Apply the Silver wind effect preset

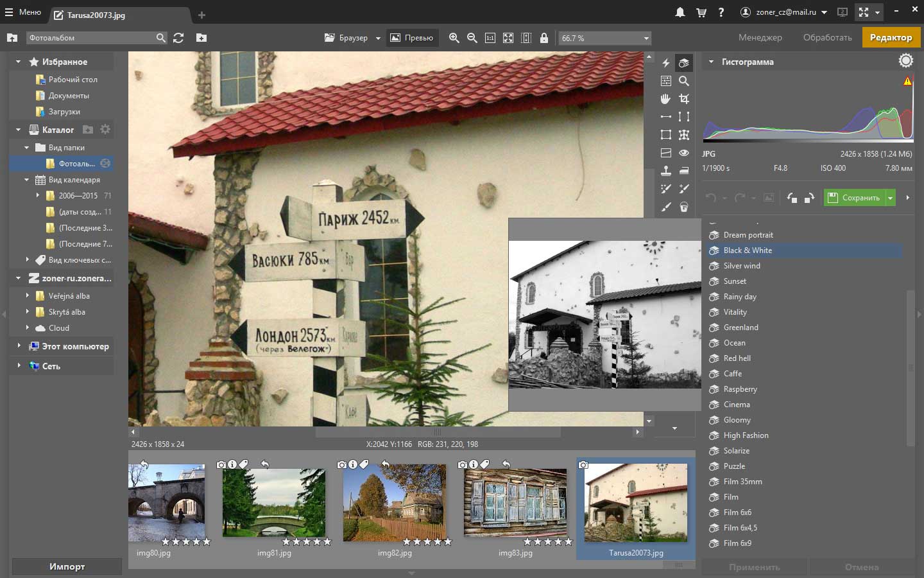pyautogui.click(x=742, y=266)
